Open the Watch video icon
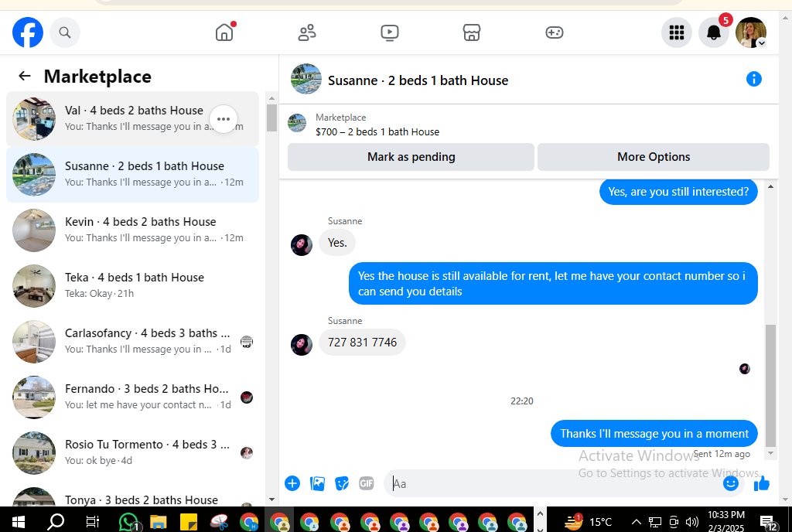The height and width of the screenshot is (532, 792). (x=390, y=32)
